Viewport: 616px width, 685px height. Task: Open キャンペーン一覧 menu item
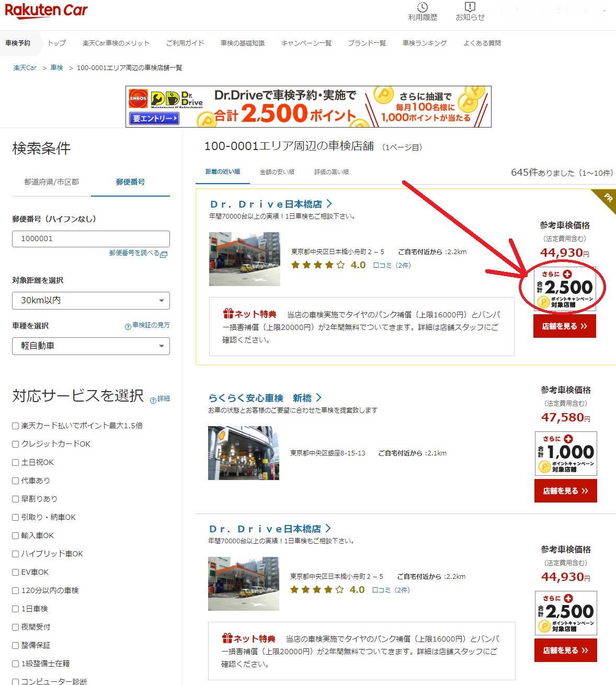(x=306, y=43)
